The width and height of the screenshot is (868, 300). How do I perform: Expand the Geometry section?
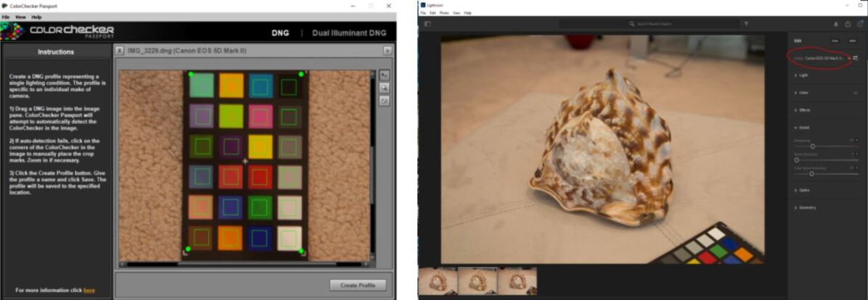pyautogui.click(x=806, y=208)
